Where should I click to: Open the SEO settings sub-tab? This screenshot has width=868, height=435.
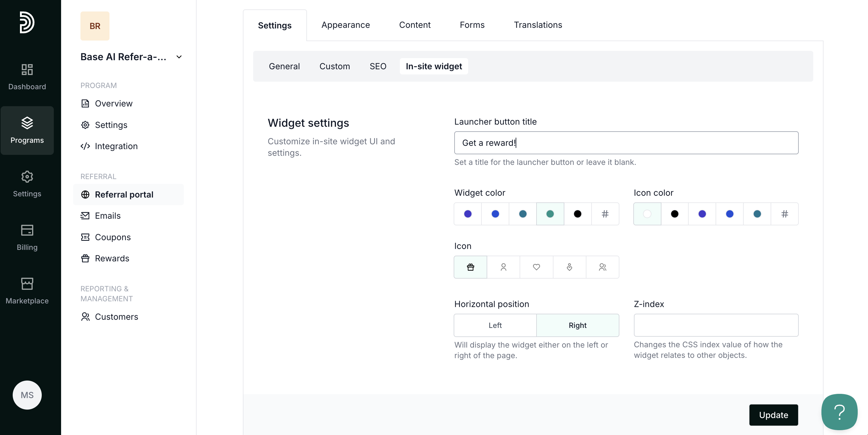click(x=378, y=66)
